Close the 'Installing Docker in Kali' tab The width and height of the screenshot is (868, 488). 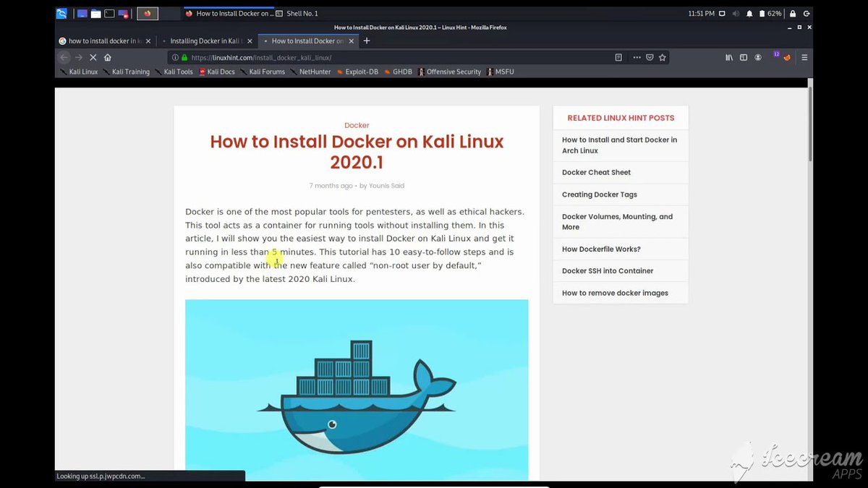tap(250, 41)
